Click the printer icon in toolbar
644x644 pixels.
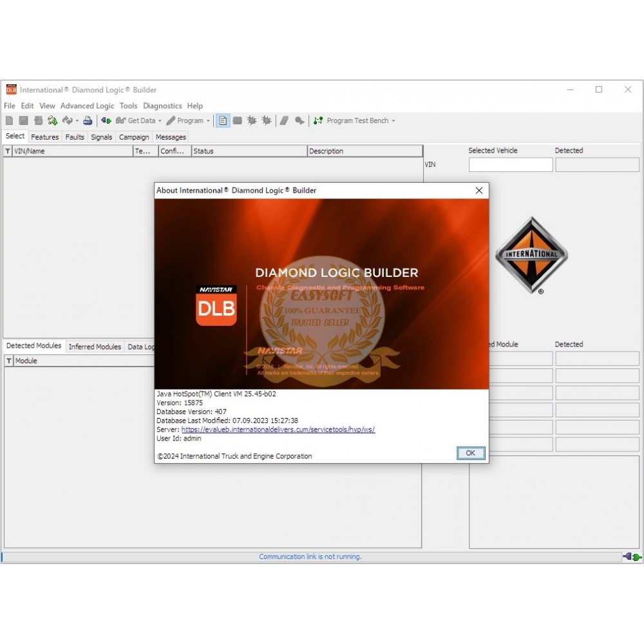88,120
